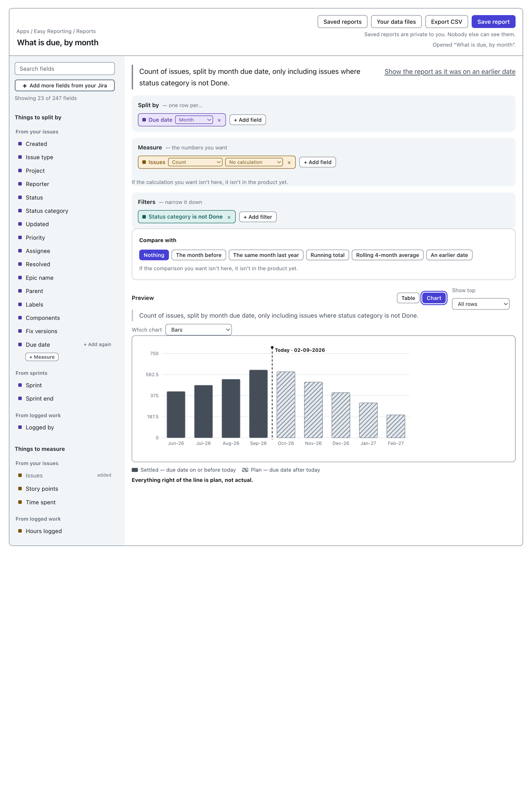
Task: Compare with The month before
Action: pos(199,255)
